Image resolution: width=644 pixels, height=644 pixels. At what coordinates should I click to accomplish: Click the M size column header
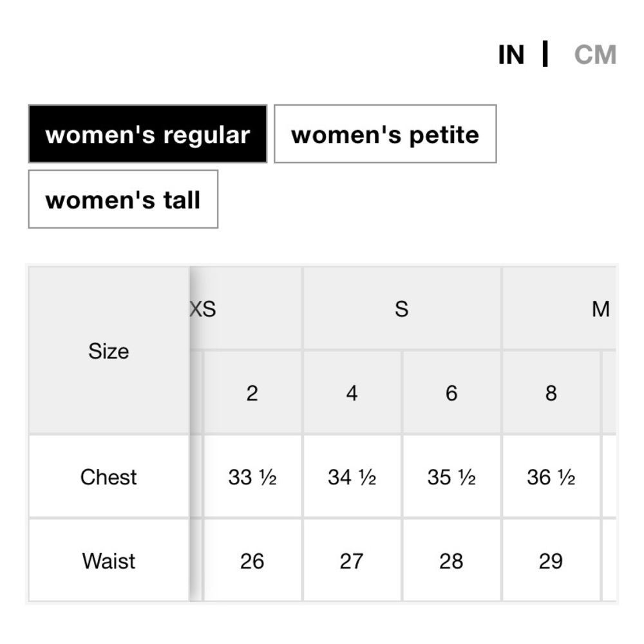[600, 309]
